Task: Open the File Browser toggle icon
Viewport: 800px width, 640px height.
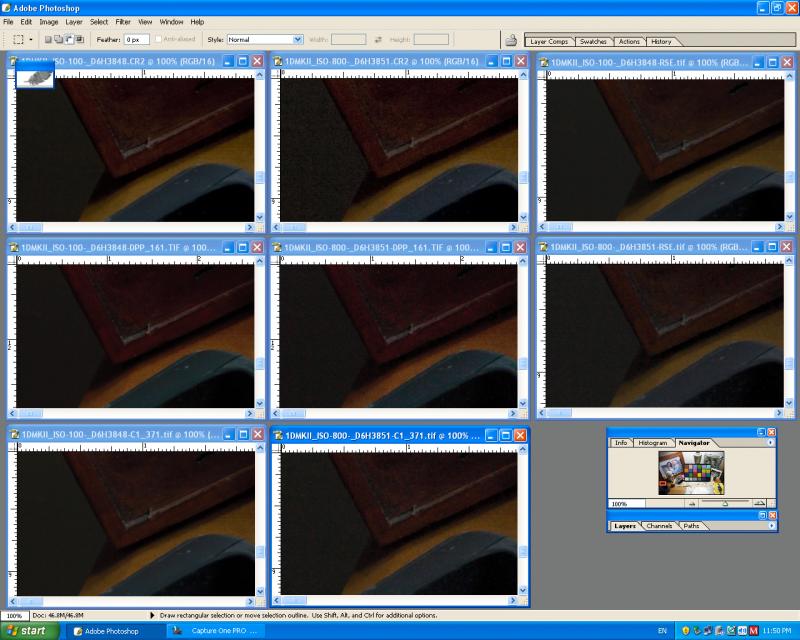Action: tap(510, 40)
